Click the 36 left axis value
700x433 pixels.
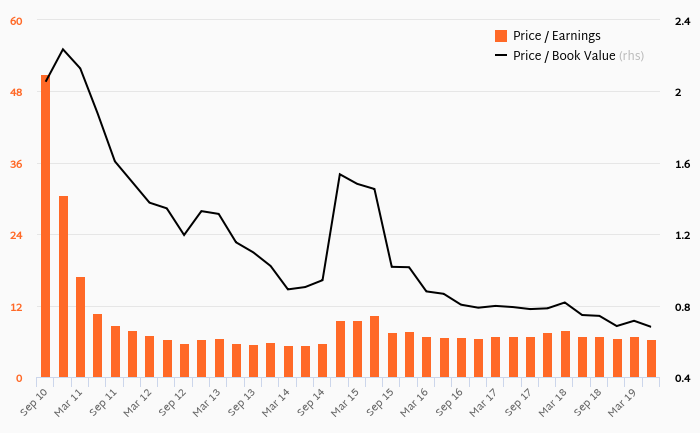point(16,164)
